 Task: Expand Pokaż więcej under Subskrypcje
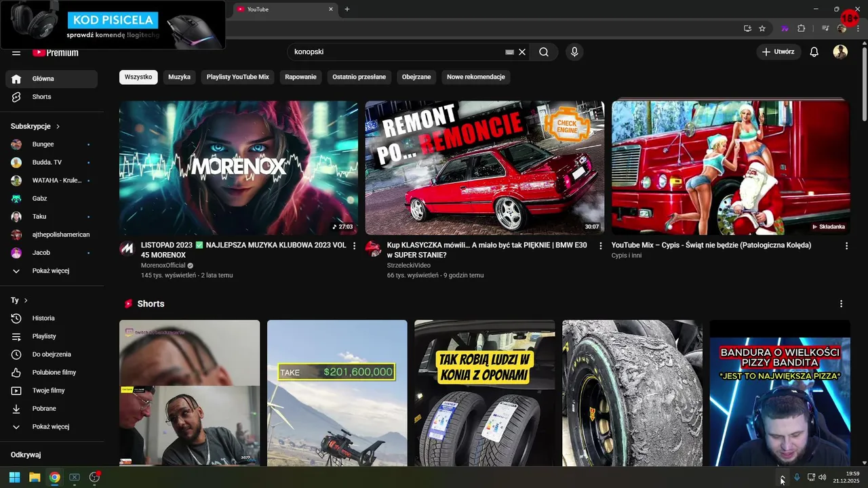(52, 271)
